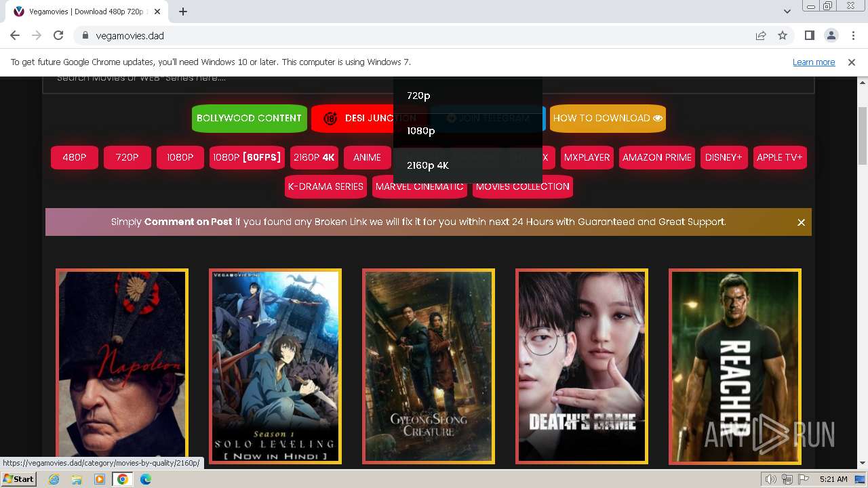Open the Anime category
Screen dimensions: 868x488
point(368,157)
